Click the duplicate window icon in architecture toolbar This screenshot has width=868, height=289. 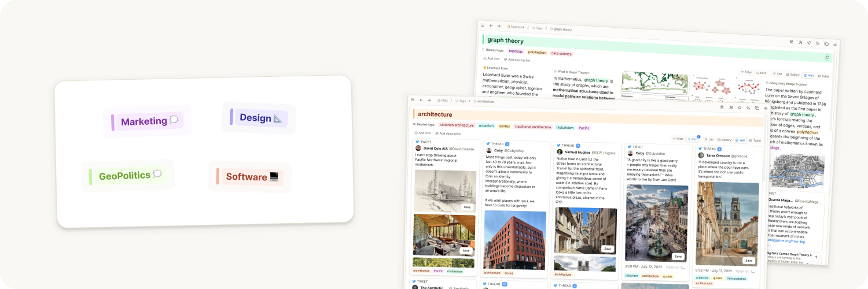point(757,108)
